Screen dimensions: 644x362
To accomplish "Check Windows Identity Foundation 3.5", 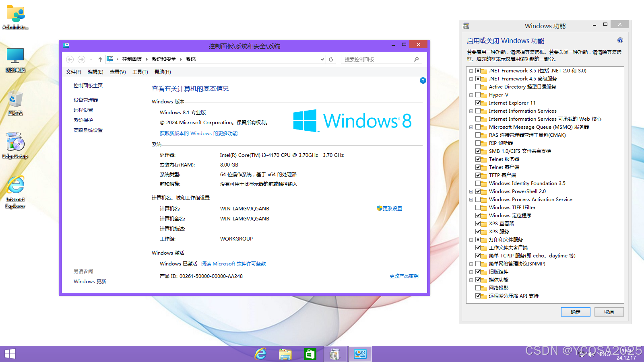I will tap(478, 183).
